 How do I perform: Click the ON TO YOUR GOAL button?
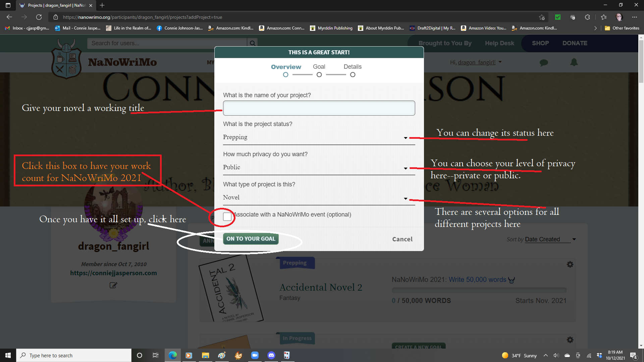(251, 239)
